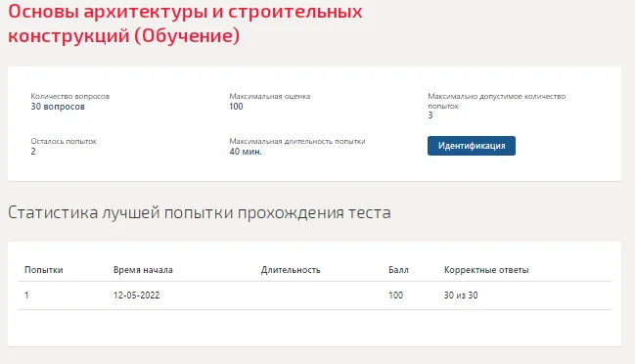
Task: Click the 40 мин. duration value
Action: point(246,152)
